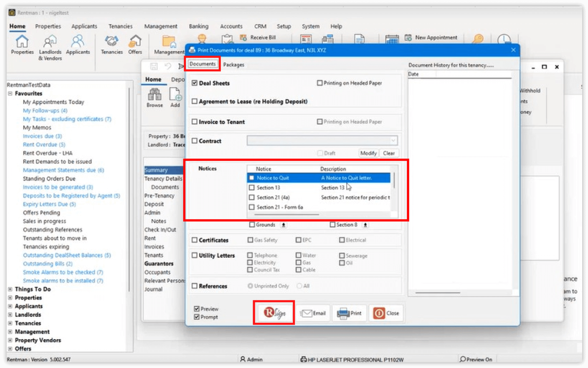This screenshot has height=368, width=588.
Task: Click the Properties house icon in ribbon
Action: tap(22, 42)
